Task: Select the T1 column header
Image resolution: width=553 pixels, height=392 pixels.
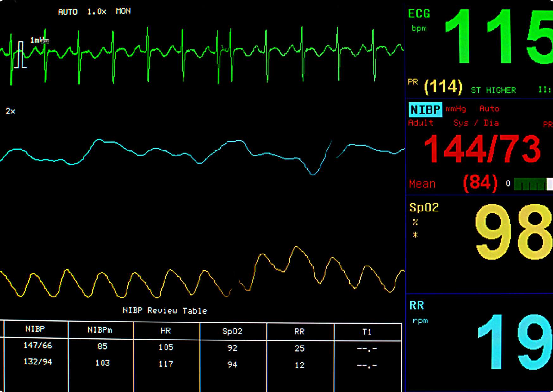Action: click(367, 332)
